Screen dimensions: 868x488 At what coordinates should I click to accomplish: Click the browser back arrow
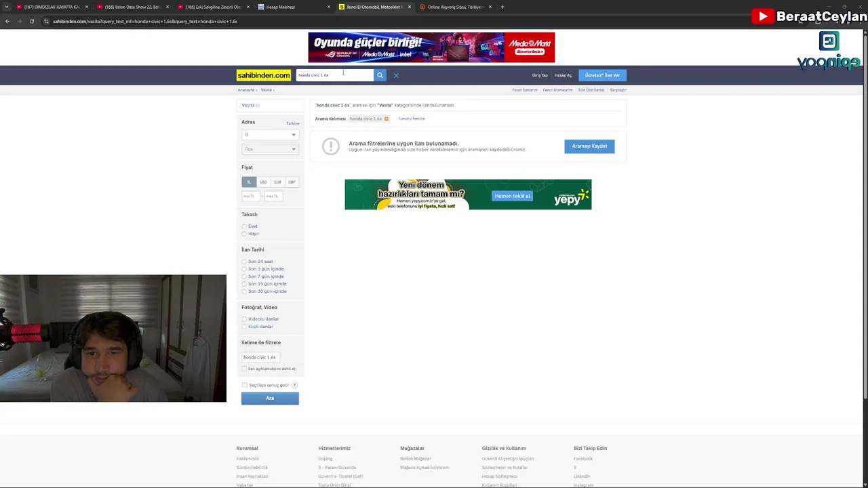pyautogui.click(x=7, y=21)
